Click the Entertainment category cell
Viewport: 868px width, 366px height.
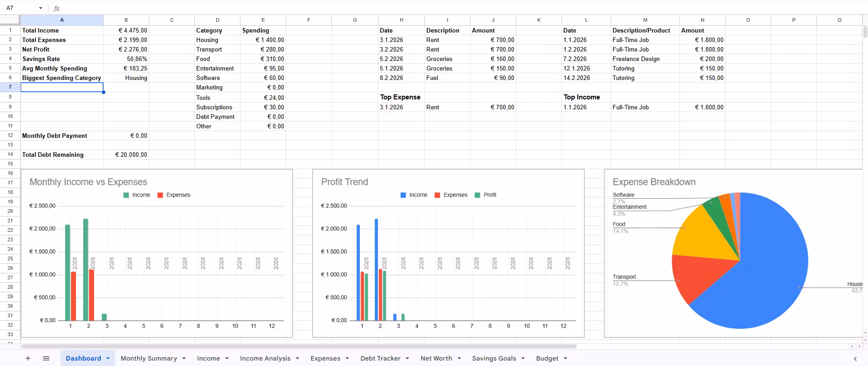217,68
